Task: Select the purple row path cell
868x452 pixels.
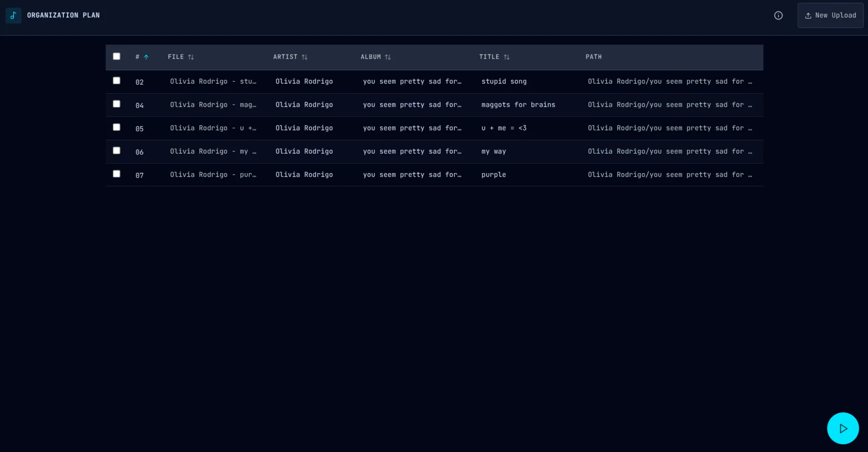Action: (670, 175)
